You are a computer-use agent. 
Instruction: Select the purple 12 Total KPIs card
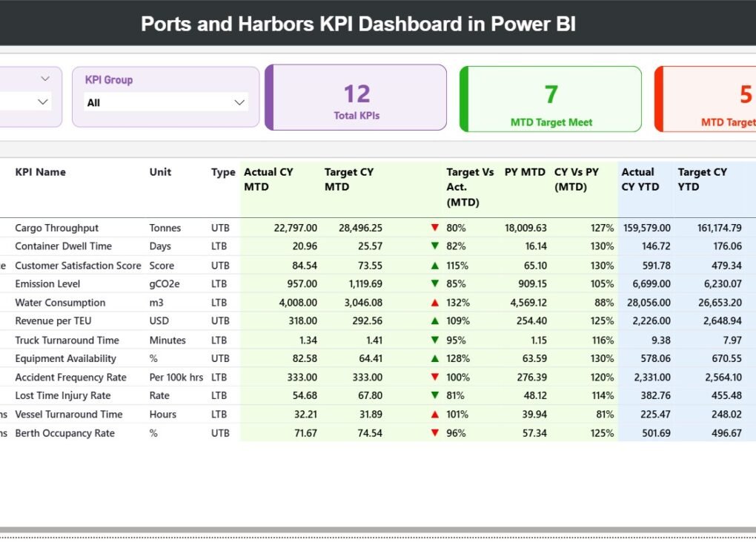(356, 97)
